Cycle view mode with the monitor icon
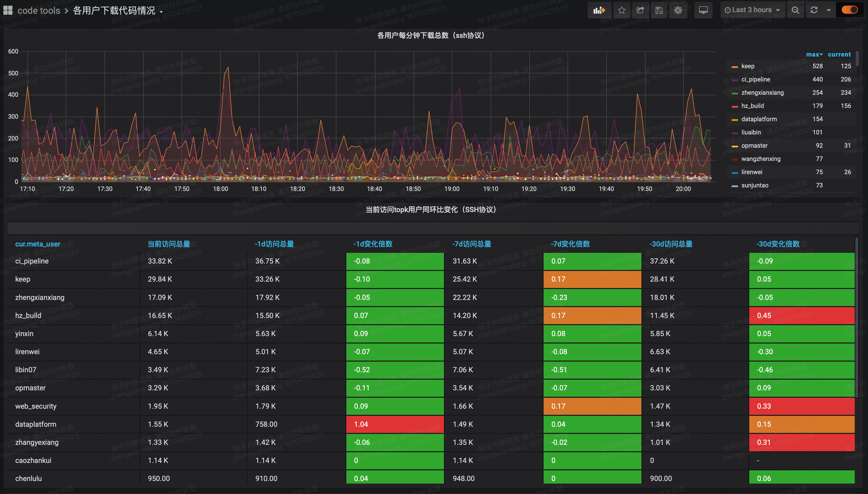Image resolution: width=868 pixels, height=494 pixels. point(703,10)
